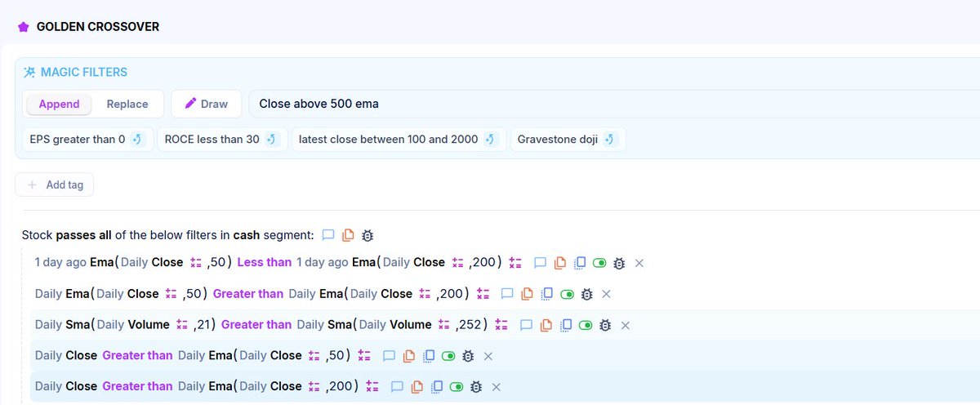Copy all filters using the header copy icon
The height and width of the screenshot is (405, 980).
click(348, 235)
